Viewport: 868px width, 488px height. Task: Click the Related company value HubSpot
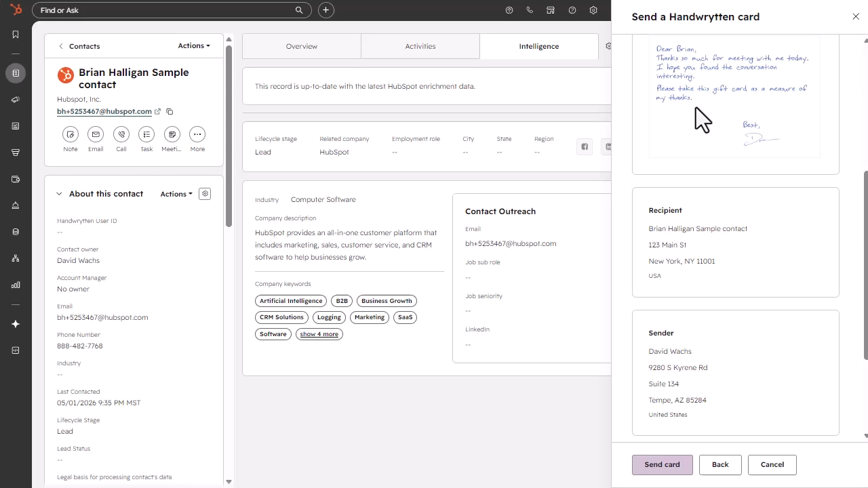tap(334, 152)
